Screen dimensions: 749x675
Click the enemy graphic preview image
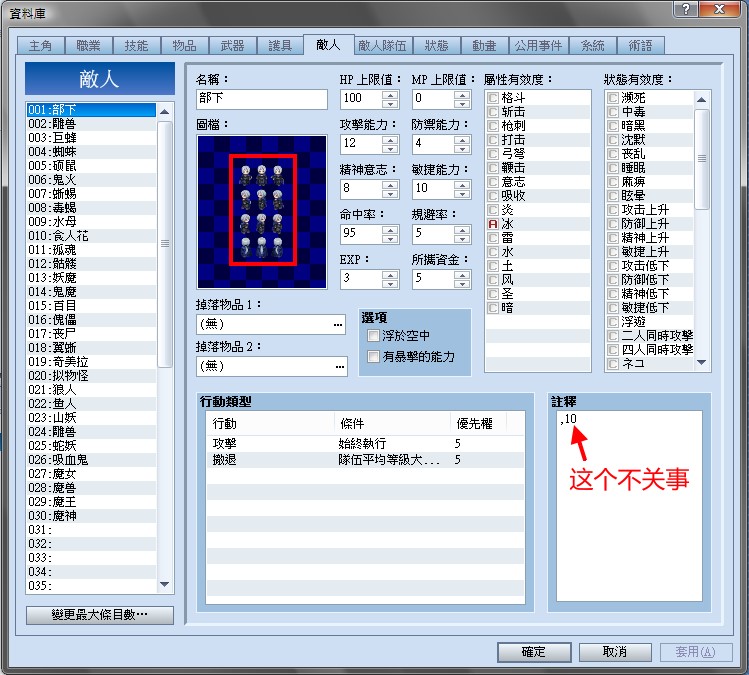click(262, 212)
